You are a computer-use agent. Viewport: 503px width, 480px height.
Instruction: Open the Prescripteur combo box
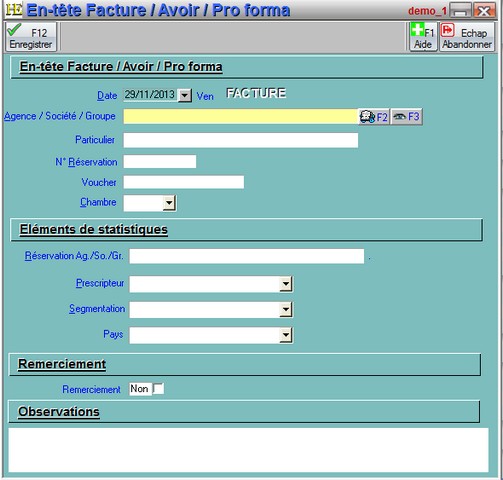[x=286, y=284]
